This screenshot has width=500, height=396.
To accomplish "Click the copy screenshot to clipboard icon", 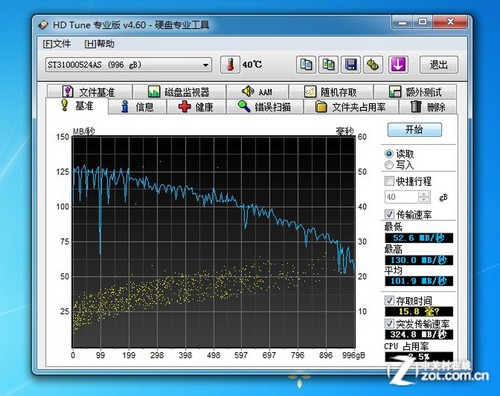I will (x=328, y=64).
